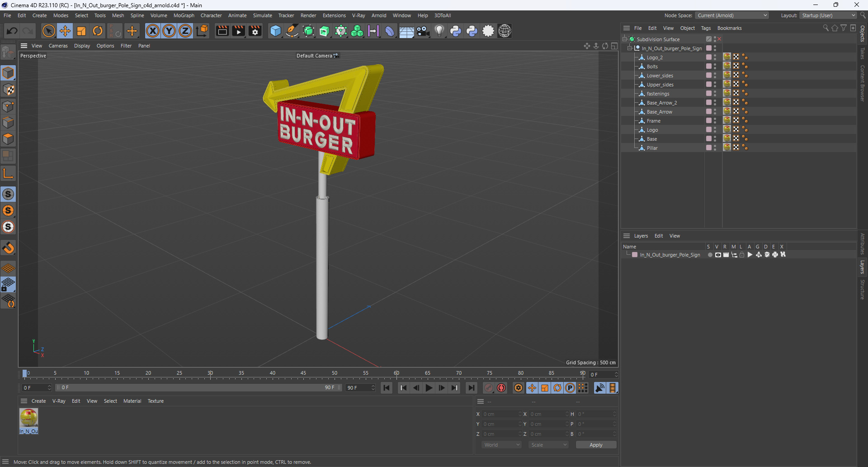Toggle visibility dots for Frame object
This screenshot has width=868, height=467.
pyautogui.click(x=715, y=120)
